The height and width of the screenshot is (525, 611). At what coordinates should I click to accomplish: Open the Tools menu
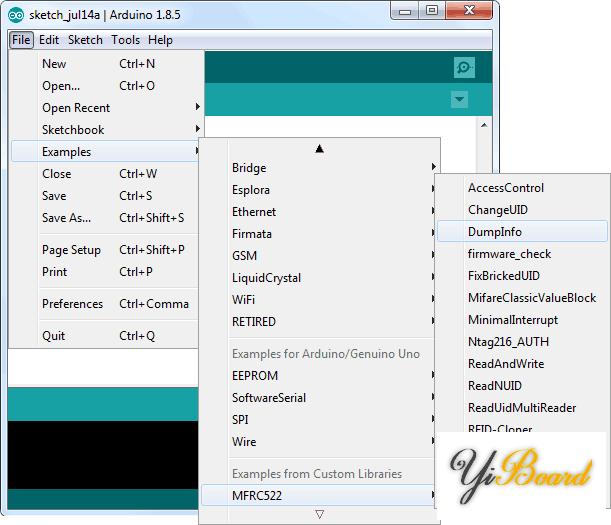tap(125, 40)
